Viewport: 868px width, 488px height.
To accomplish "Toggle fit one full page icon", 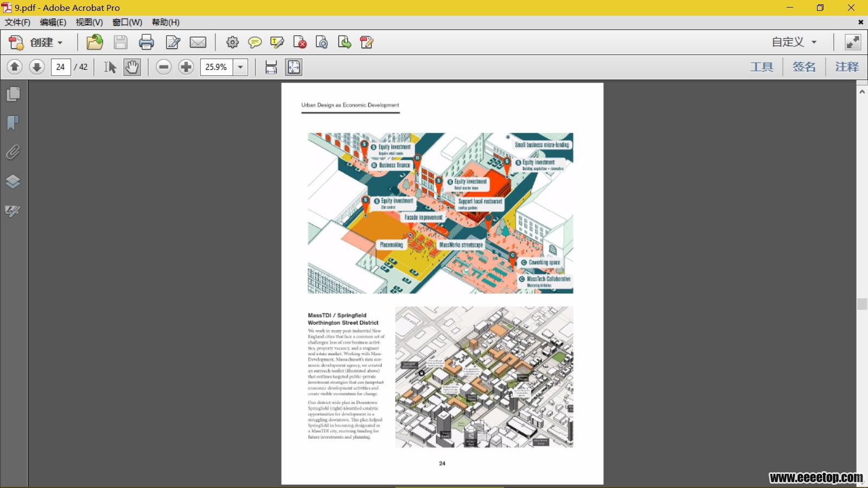I will 293,67.
